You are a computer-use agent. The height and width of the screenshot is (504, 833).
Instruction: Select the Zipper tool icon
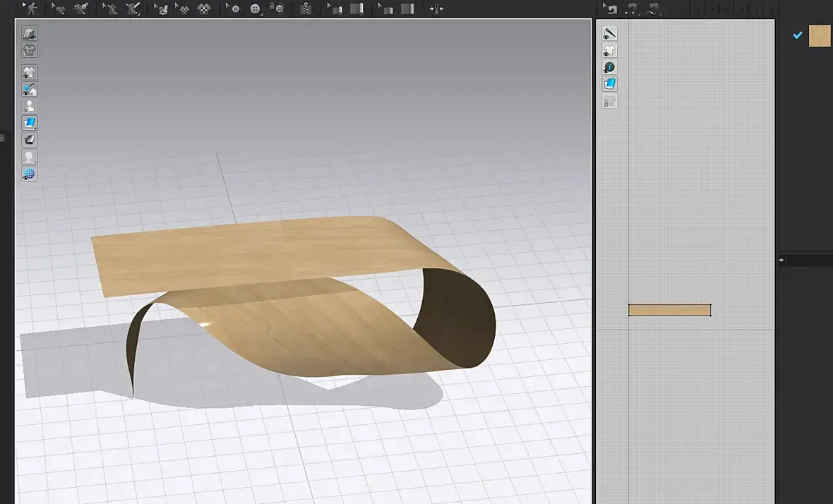305,8
